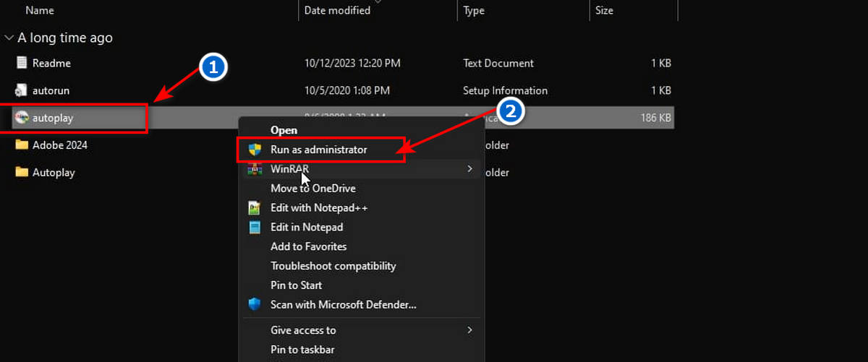Click the 'Text Document' type cell

pos(498,63)
